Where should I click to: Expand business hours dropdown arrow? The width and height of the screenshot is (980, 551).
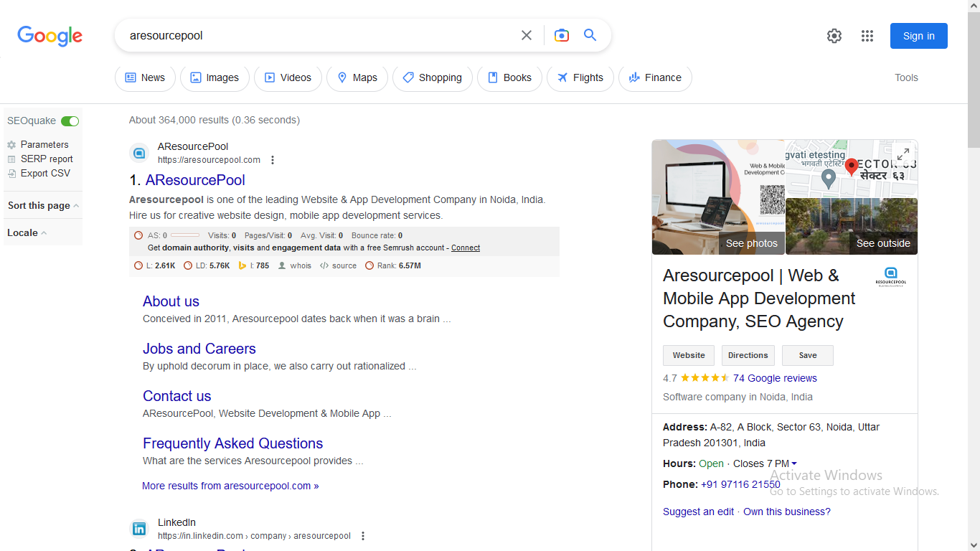794,463
